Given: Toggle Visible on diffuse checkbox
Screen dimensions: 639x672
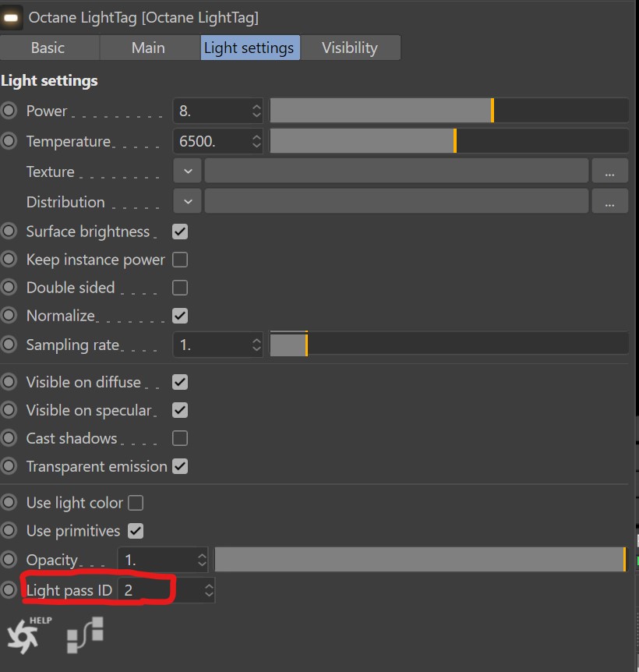Looking at the screenshot, I should (180, 382).
